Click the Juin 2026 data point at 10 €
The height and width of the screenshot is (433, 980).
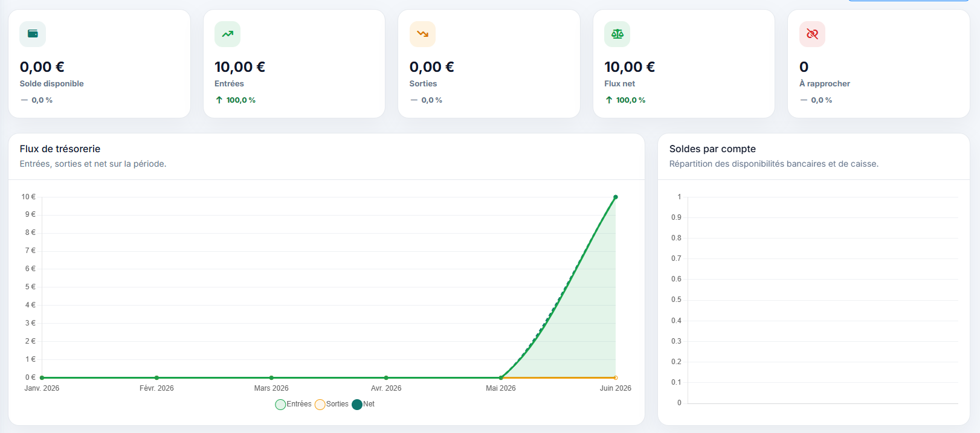(x=616, y=197)
